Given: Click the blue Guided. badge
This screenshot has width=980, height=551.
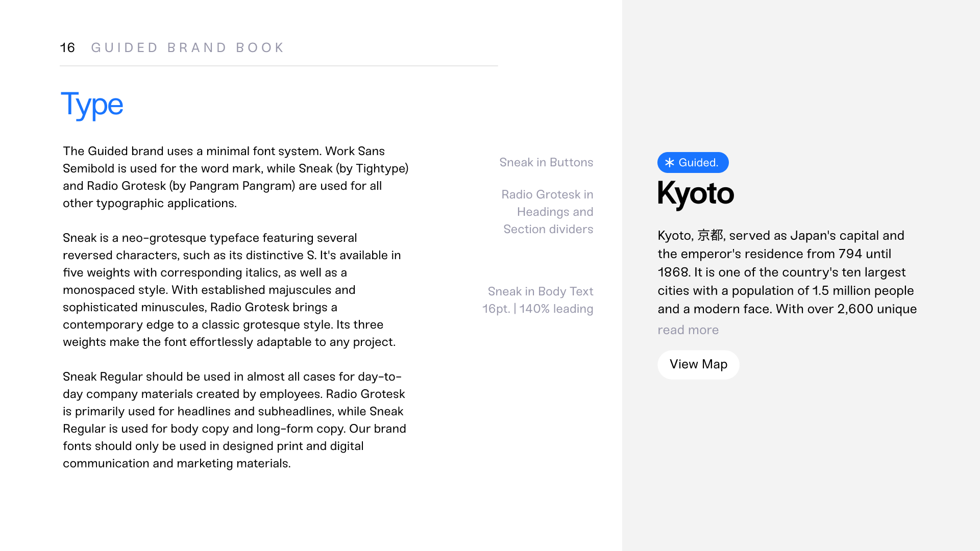Looking at the screenshot, I should click(x=693, y=162).
